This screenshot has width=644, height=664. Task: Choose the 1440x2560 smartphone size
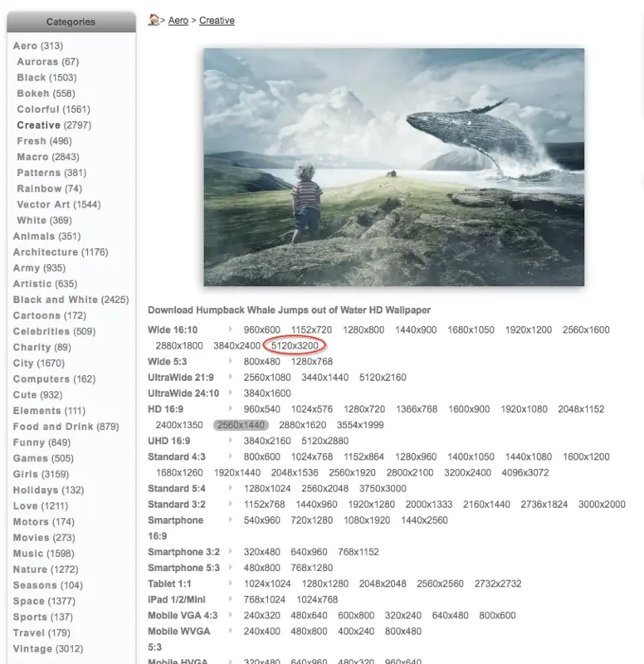tap(424, 520)
